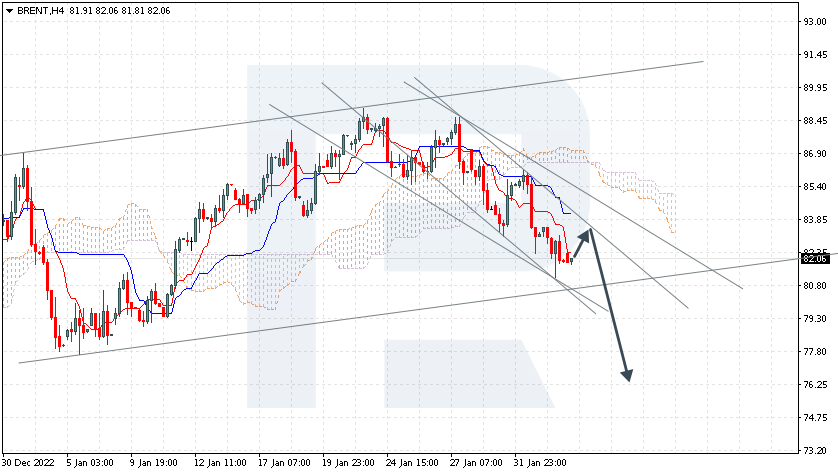The width and height of the screenshot is (838, 474).
Task: Click the OHLC values in chart header
Action: [120, 10]
